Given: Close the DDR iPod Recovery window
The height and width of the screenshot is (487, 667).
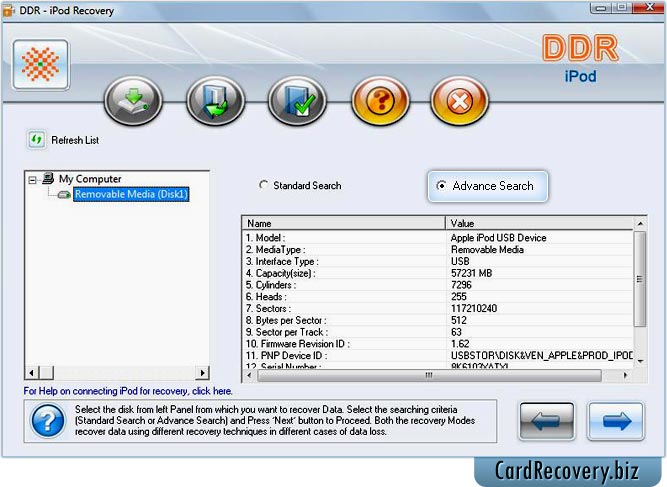Looking at the screenshot, I should point(649,7).
